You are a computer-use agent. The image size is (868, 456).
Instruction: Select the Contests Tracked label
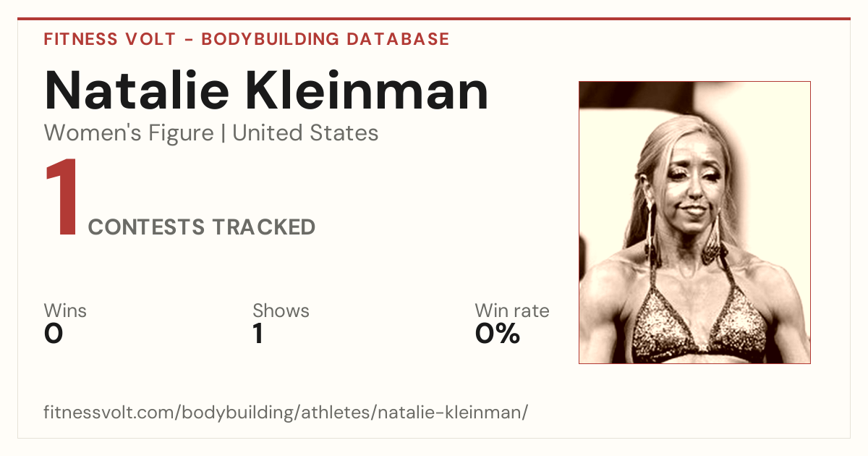click(202, 227)
